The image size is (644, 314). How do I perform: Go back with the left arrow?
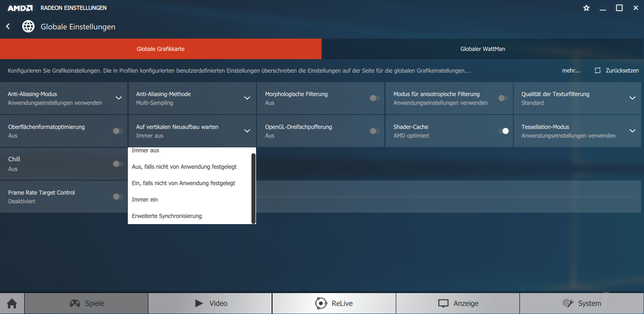point(8,27)
